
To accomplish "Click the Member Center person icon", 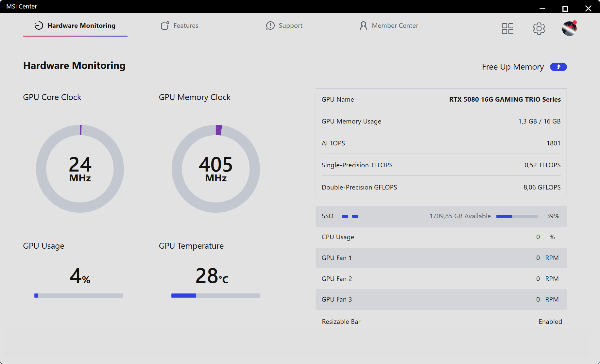I will [363, 25].
